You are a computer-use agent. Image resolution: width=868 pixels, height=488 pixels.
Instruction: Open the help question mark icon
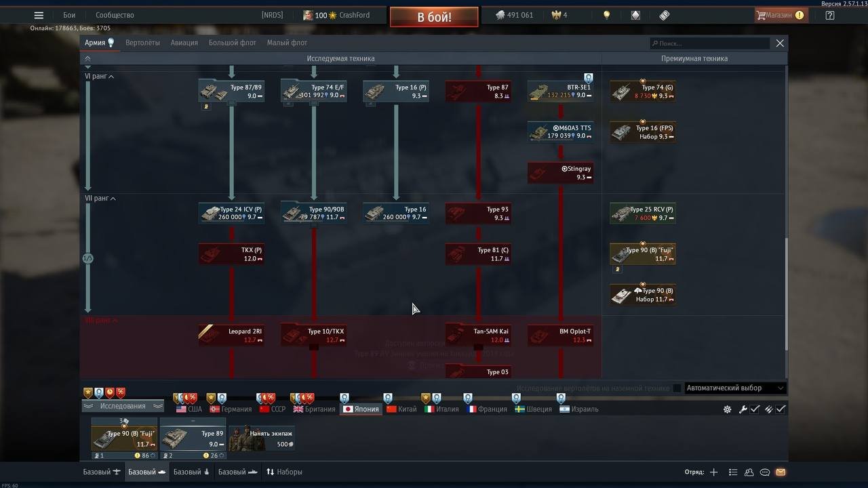point(829,15)
